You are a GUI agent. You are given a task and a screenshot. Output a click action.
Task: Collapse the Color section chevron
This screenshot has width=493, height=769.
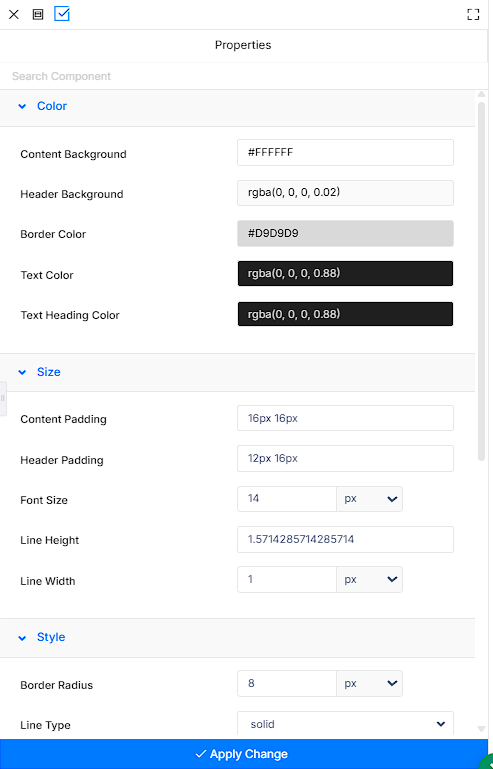click(22, 106)
